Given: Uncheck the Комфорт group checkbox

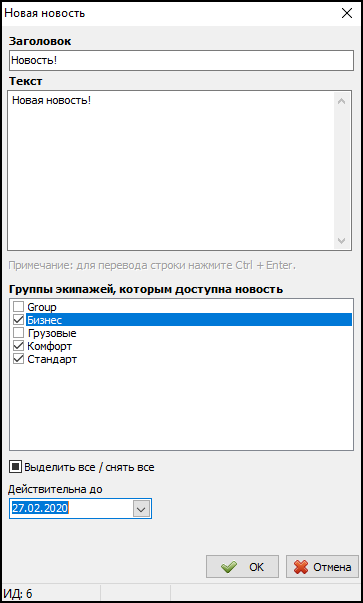Looking at the screenshot, I should point(18,346).
